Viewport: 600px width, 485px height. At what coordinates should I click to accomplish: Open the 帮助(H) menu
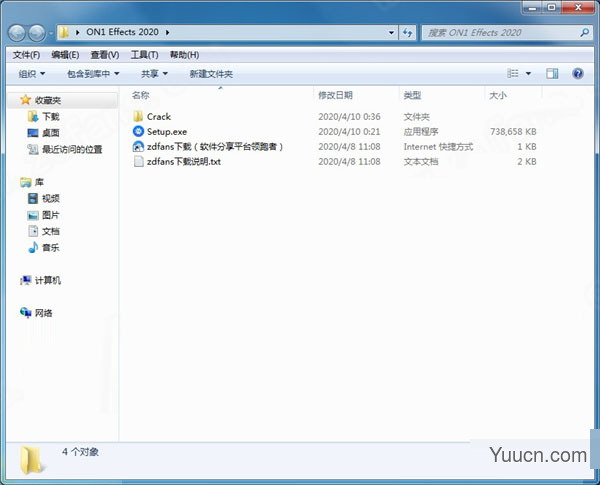[184, 55]
